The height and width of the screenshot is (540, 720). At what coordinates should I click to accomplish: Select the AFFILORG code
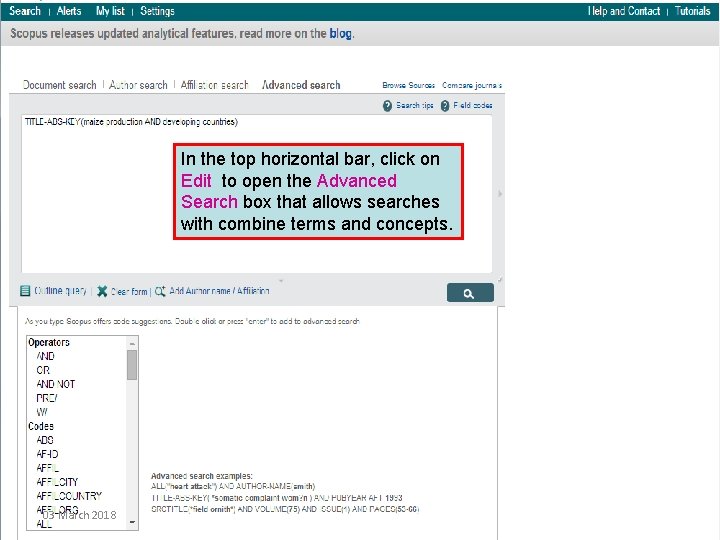tap(57, 510)
